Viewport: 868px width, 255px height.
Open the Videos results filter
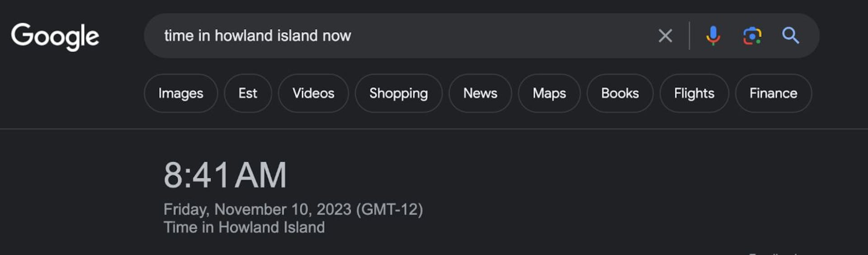(x=313, y=93)
